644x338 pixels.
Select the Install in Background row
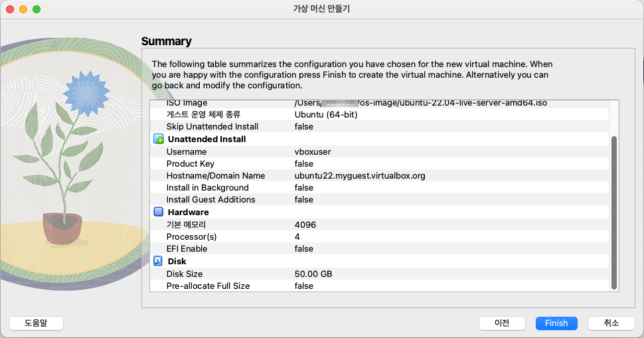380,188
